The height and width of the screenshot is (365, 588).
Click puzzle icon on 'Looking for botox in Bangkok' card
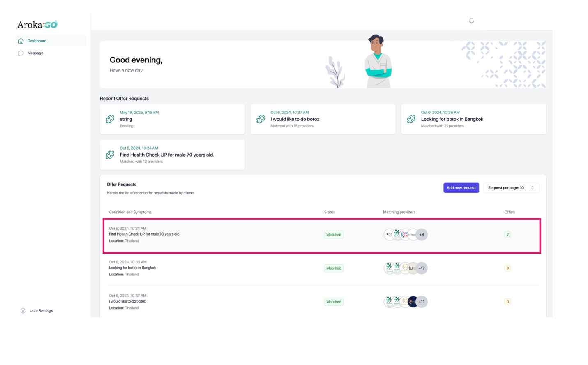411,119
